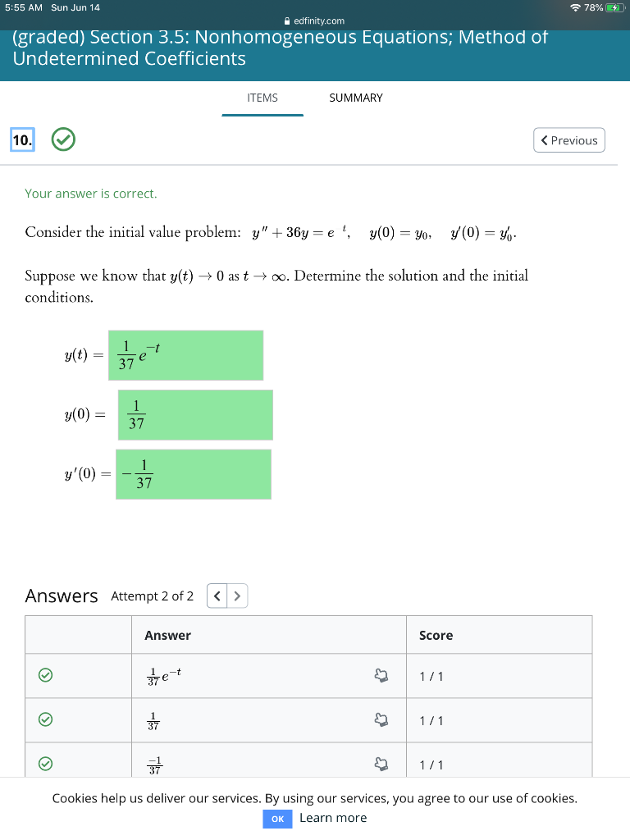Click OK to accept cookies
The height and width of the screenshot is (840, 630).
(x=277, y=818)
